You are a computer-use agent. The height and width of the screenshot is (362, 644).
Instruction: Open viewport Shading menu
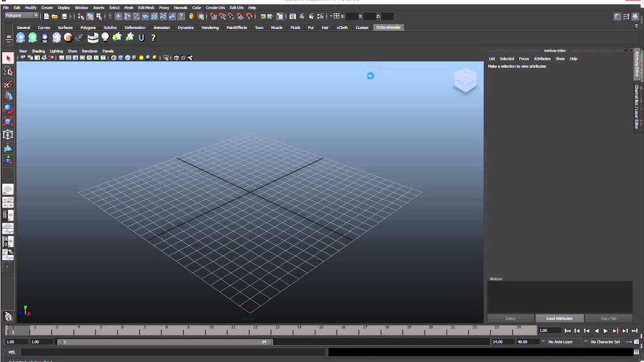[x=38, y=51]
